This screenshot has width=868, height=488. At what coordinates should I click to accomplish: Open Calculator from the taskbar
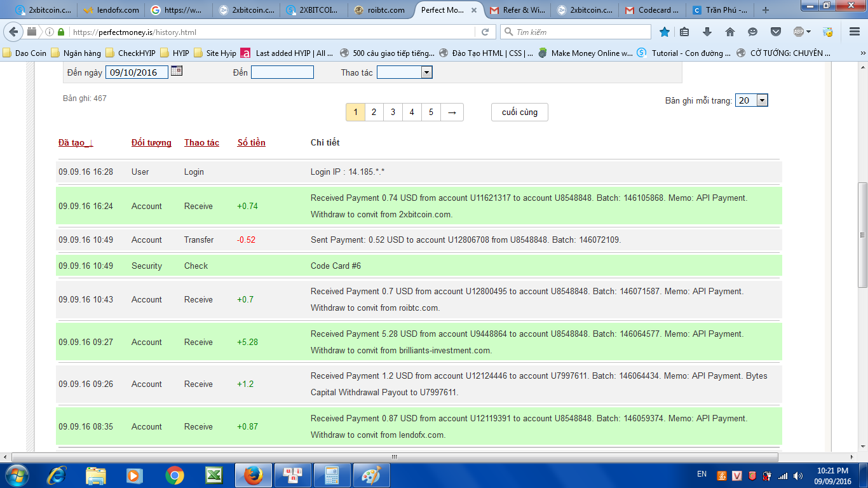pos(332,475)
